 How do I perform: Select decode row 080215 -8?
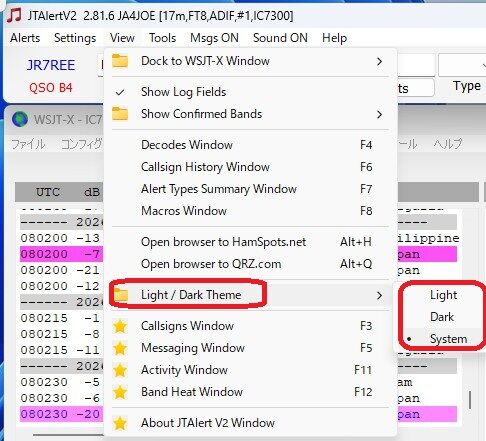pyautogui.click(x=62, y=334)
